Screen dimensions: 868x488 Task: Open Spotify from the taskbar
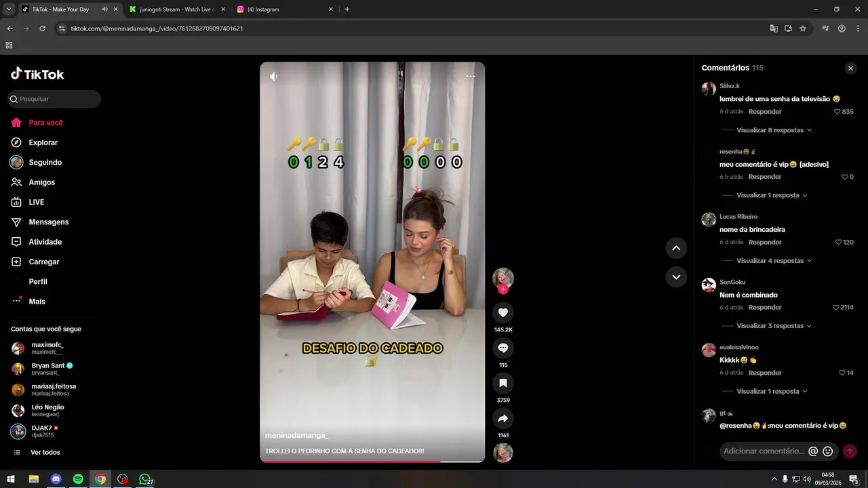[x=78, y=479]
